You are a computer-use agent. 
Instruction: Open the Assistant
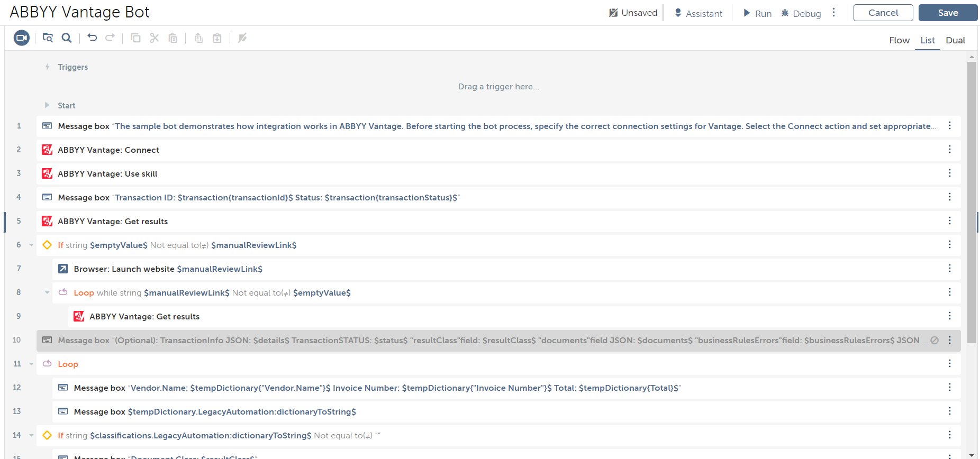pyautogui.click(x=698, y=13)
